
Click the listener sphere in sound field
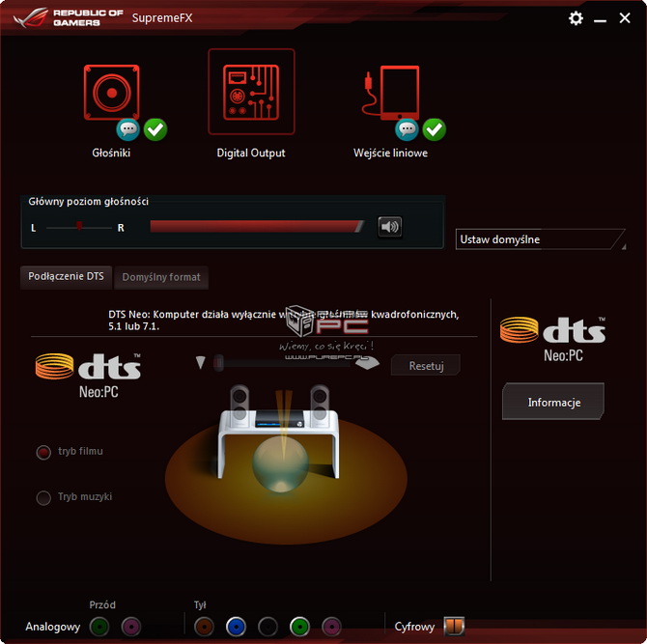tap(281, 464)
